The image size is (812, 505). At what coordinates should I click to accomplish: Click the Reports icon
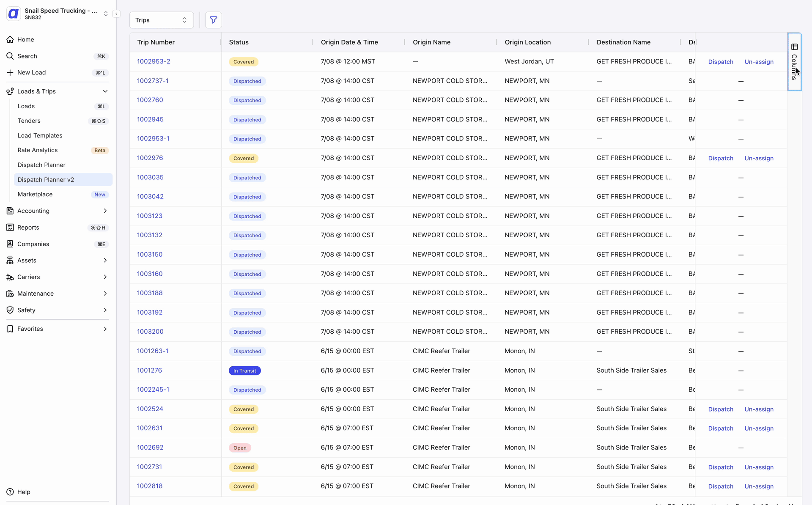(x=10, y=227)
